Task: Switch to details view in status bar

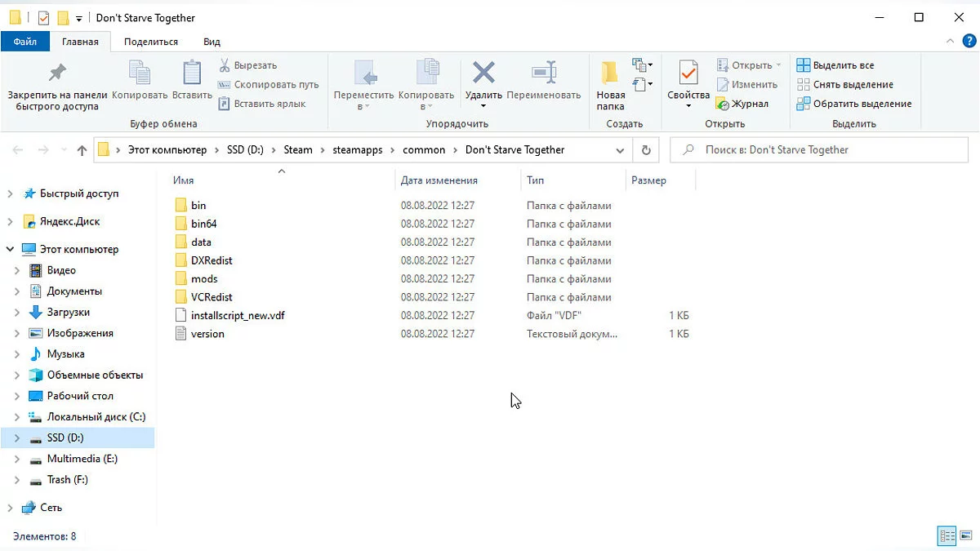Action: click(947, 536)
